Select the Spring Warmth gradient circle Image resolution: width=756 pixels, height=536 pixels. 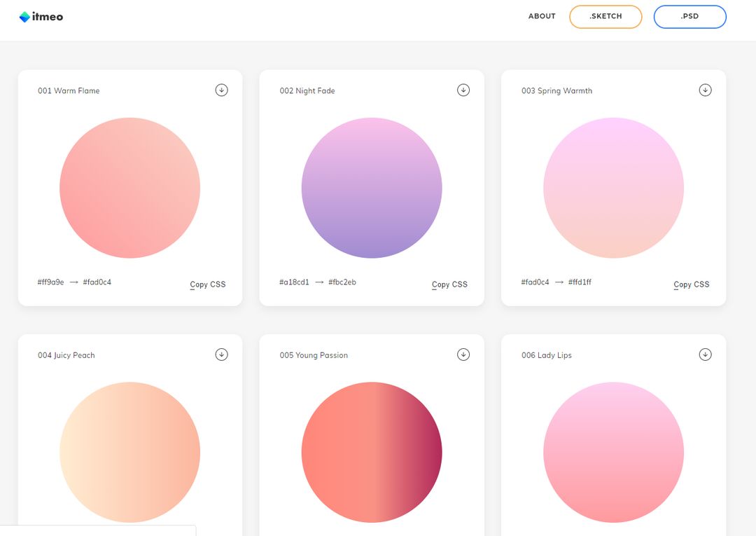tap(614, 188)
